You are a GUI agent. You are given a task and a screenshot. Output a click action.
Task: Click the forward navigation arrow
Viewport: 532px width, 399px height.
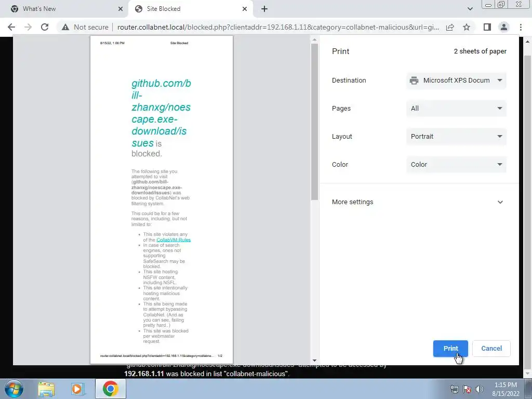click(x=28, y=27)
